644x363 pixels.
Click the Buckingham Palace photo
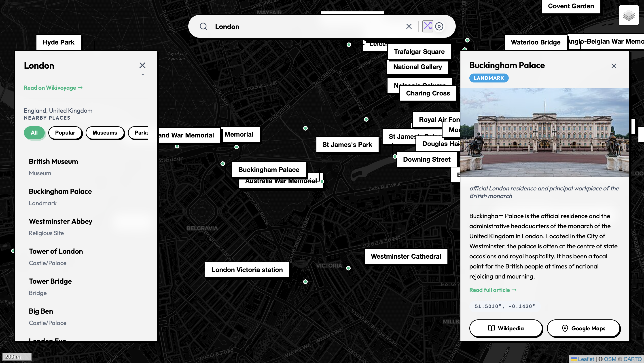point(544,132)
